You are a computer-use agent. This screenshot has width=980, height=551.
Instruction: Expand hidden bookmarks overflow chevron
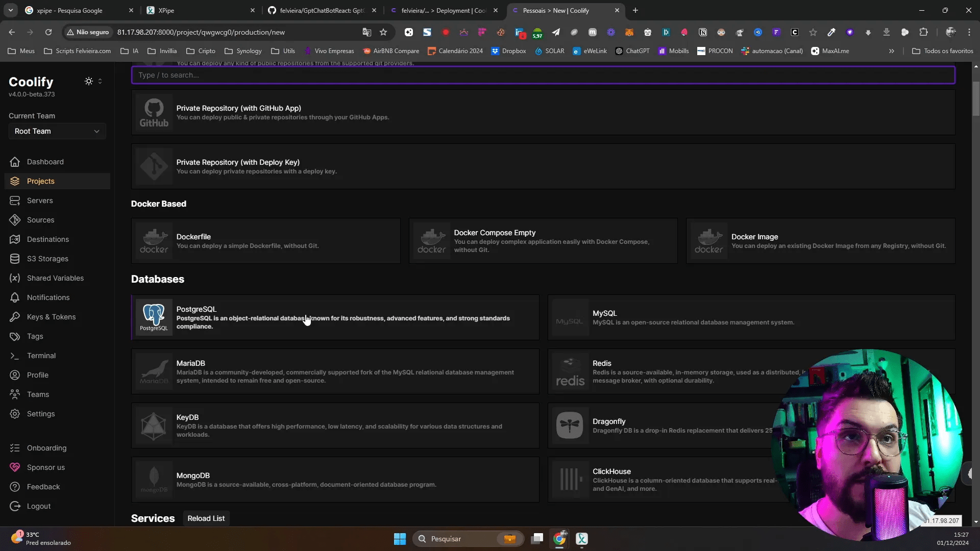pyautogui.click(x=892, y=51)
